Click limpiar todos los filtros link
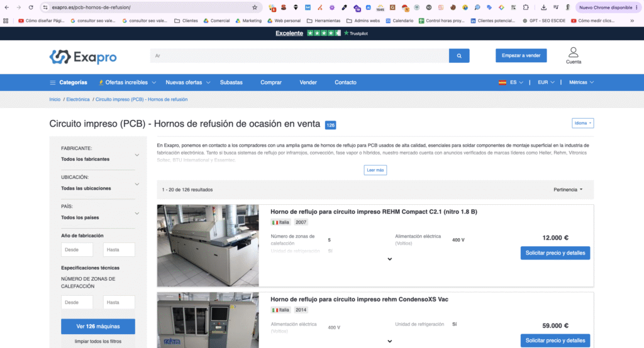 pos(98,342)
